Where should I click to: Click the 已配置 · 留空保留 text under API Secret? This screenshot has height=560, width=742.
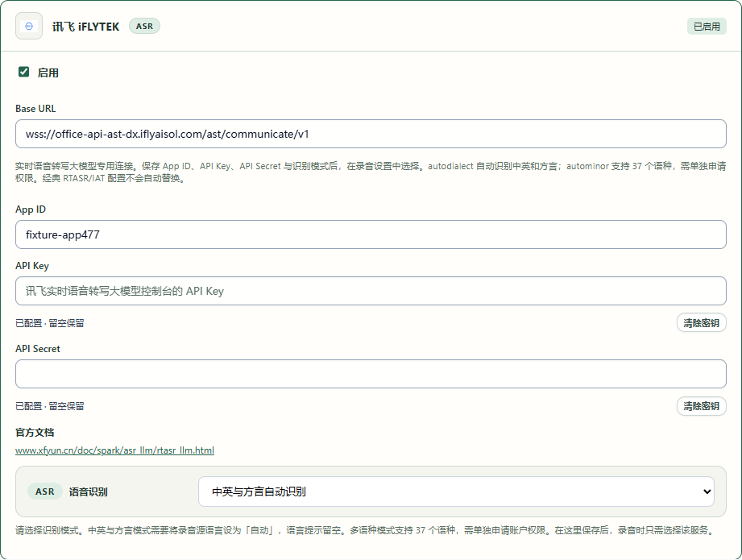click(50, 405)
